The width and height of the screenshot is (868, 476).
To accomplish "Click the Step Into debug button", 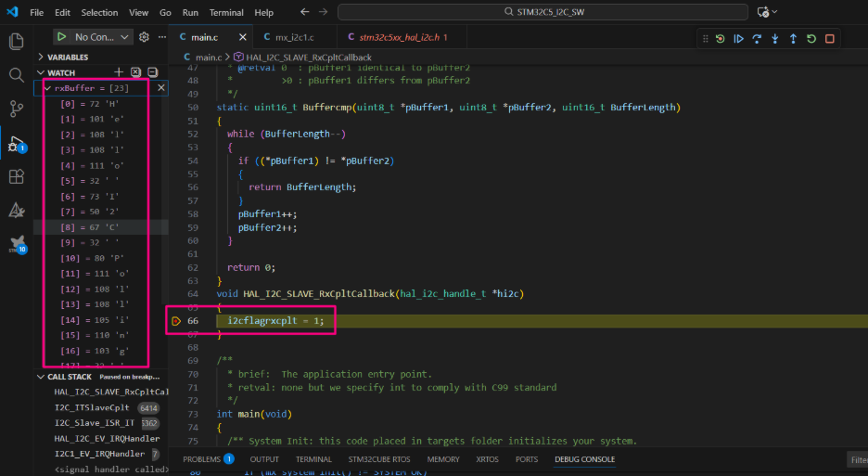I will point(775,39).
